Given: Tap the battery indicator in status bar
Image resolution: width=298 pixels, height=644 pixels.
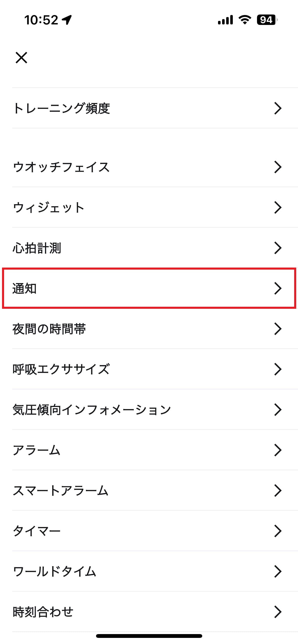Looking at the screenshot, I should [267, 20].
